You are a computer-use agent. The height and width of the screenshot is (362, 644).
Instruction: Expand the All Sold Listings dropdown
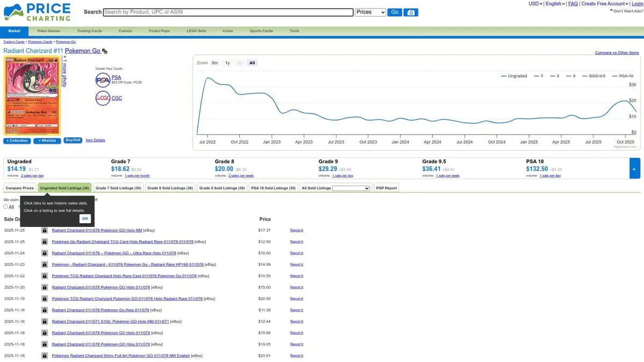[351, 188]
